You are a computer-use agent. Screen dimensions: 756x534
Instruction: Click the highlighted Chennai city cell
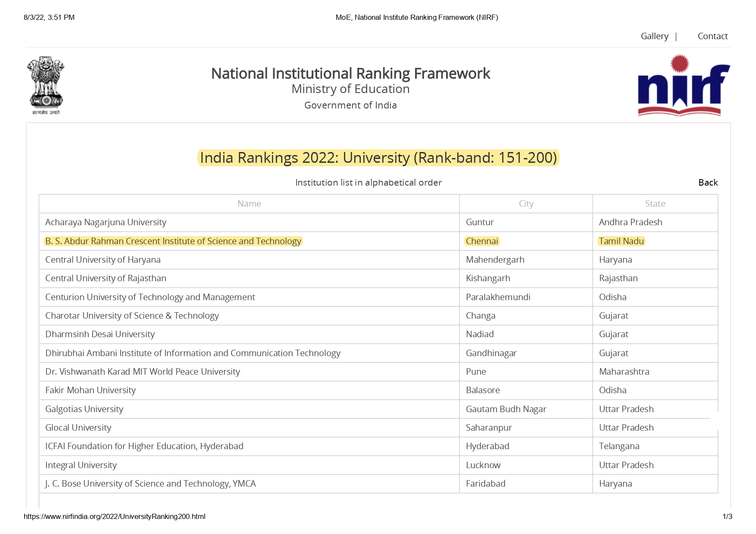pos(482,241)
